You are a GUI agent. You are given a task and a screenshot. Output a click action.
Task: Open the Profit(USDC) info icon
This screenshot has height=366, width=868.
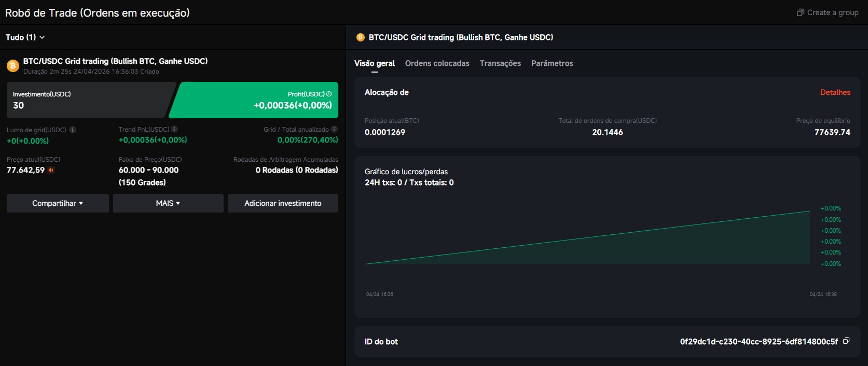click(329, 94)
